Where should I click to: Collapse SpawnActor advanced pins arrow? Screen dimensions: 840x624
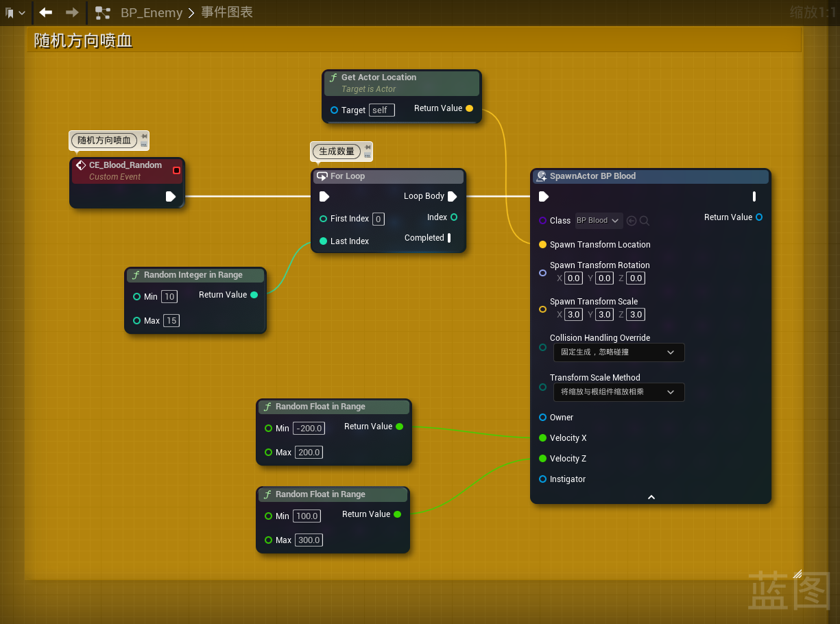[651, 497]
